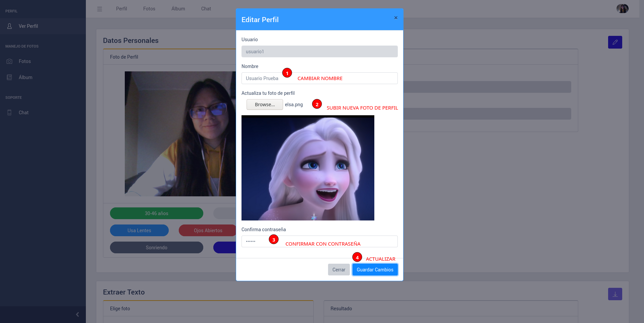Viewport: 644px width, 323px height.
Task: Click the Actualiza tu foto de perfil label
Action: click(268, 93)
